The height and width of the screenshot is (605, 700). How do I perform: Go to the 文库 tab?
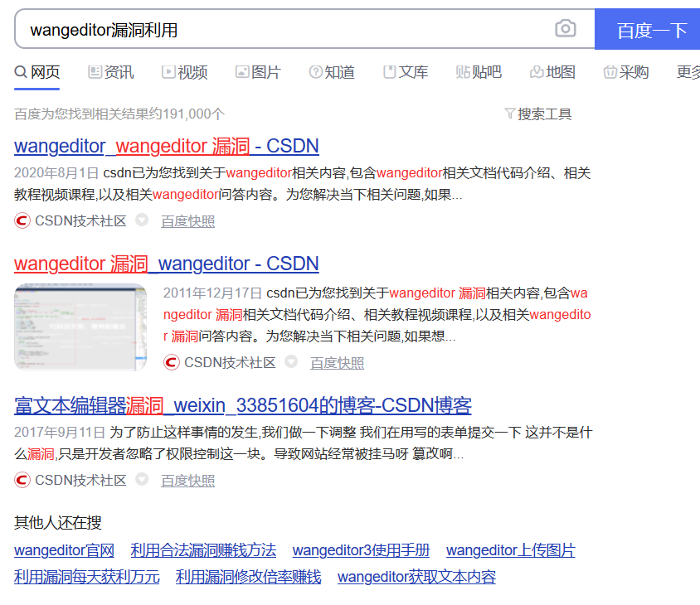pyautogui.click(x=406, y=72)
